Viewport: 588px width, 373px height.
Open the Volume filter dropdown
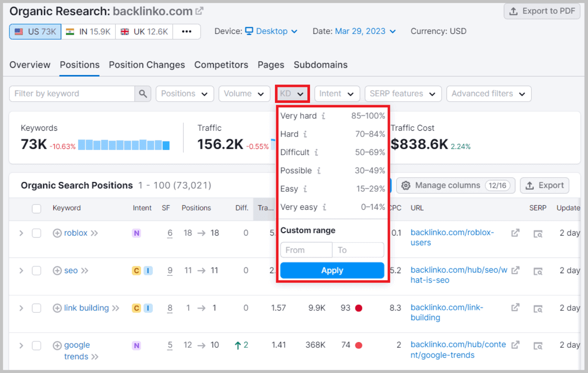pos(244,94)
